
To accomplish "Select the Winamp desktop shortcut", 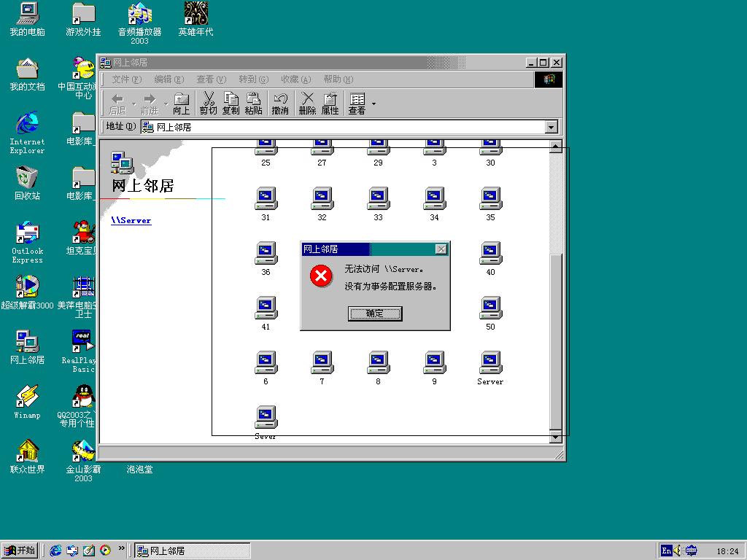I will (x=27, y=402).
